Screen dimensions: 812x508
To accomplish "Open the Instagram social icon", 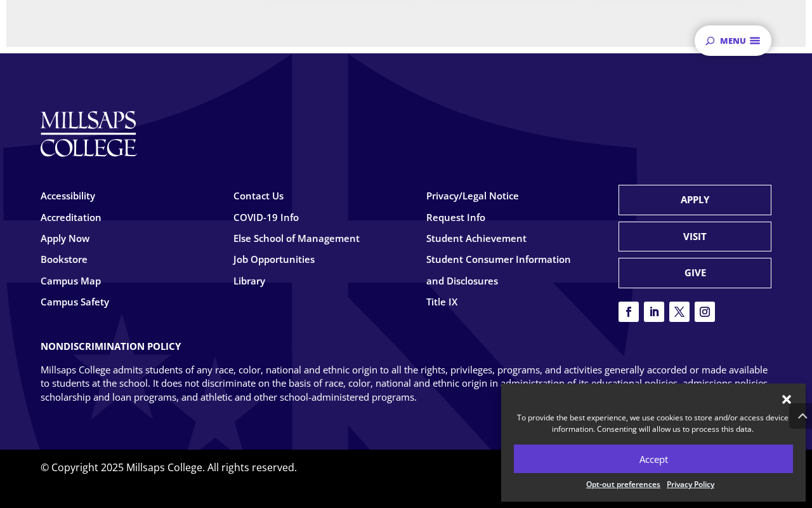I will [705, 312].
